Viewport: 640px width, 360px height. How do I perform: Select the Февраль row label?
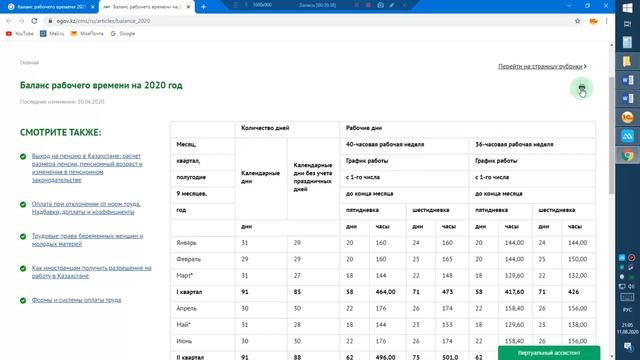189,259
